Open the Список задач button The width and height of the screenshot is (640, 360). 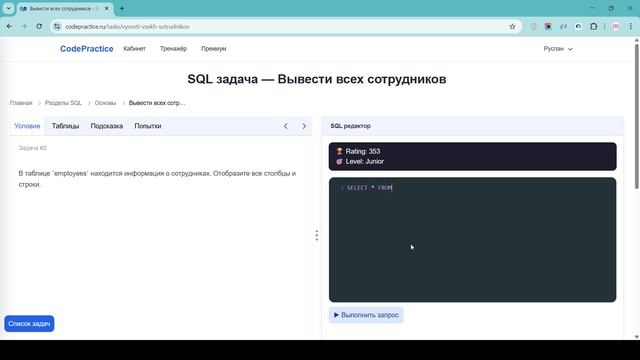[29, 324]
